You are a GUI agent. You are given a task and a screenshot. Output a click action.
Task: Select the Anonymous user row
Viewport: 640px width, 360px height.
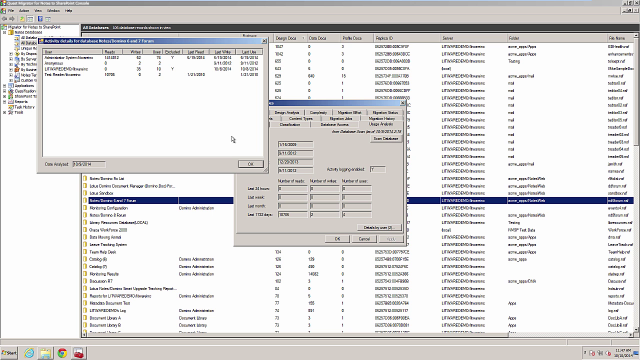point(153,63)
